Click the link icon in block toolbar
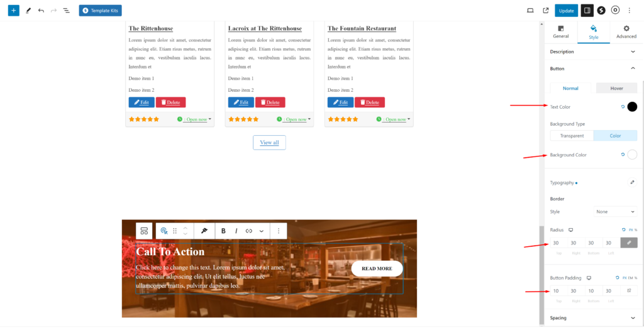 pos(248,231)
